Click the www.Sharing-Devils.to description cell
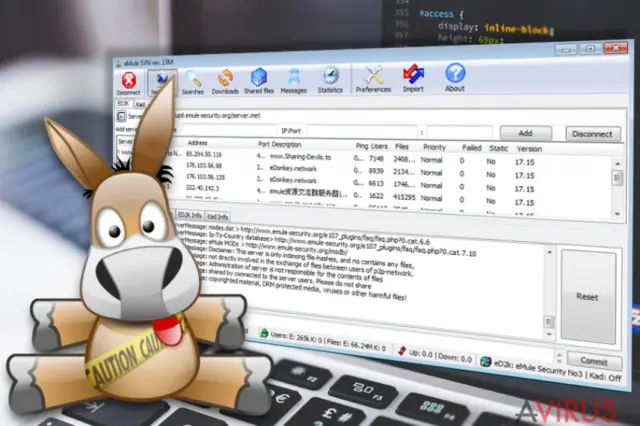The width and height of the screenshot is (640, 426). (x=300, y=157)
